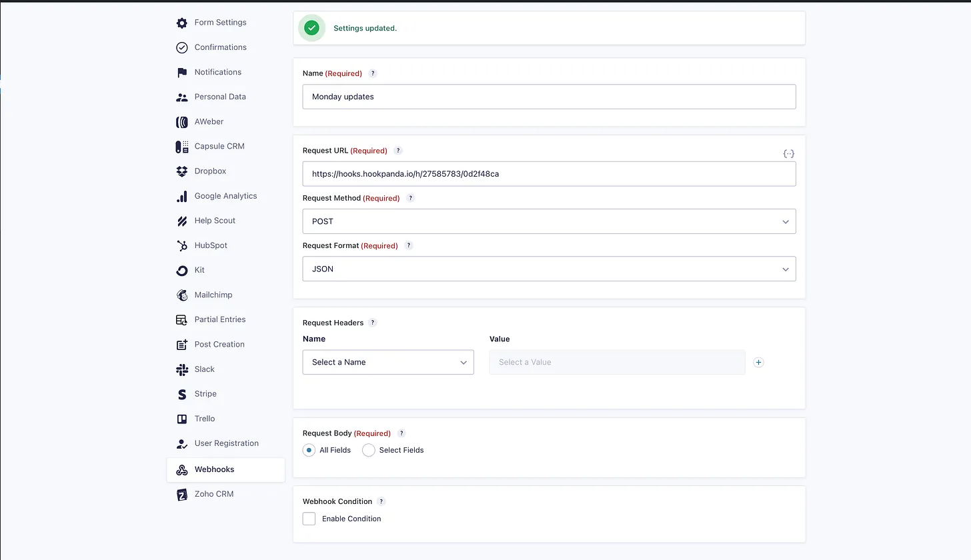
Task: Open the header Select a Name dropdown
Action: (388, 362)
